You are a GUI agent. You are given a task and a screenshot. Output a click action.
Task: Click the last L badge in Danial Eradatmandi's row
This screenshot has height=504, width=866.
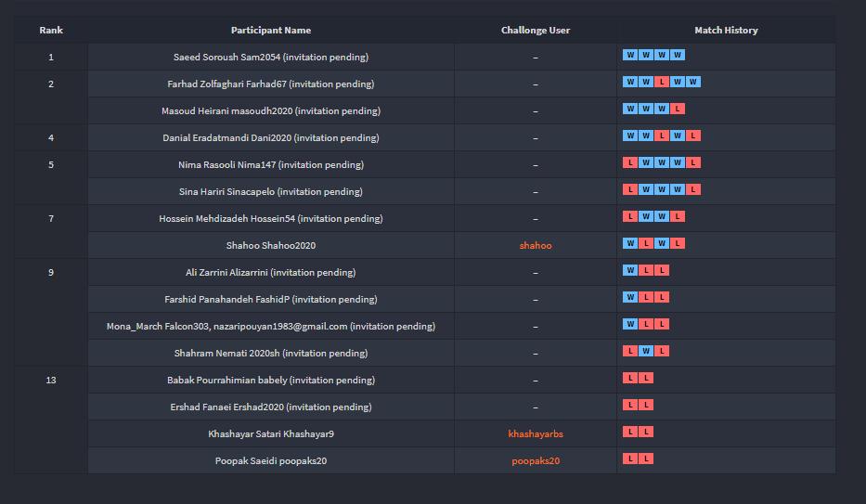pos(693,136)
